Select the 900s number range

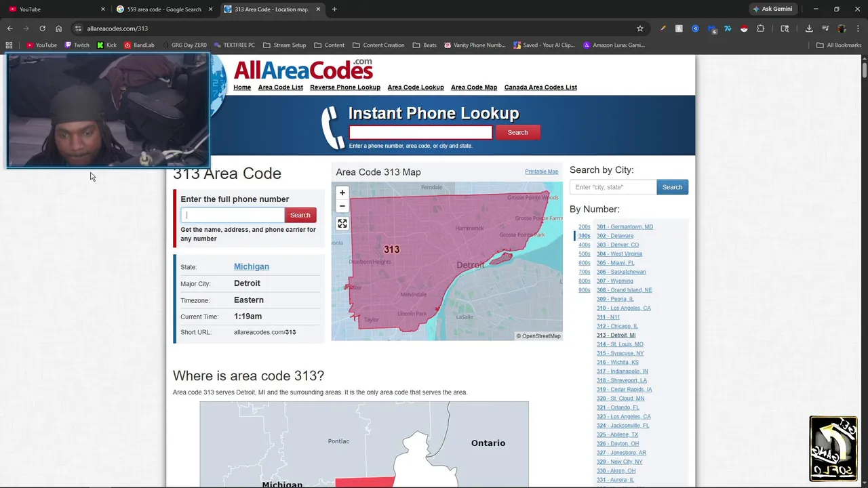click(x=584, y=290)
